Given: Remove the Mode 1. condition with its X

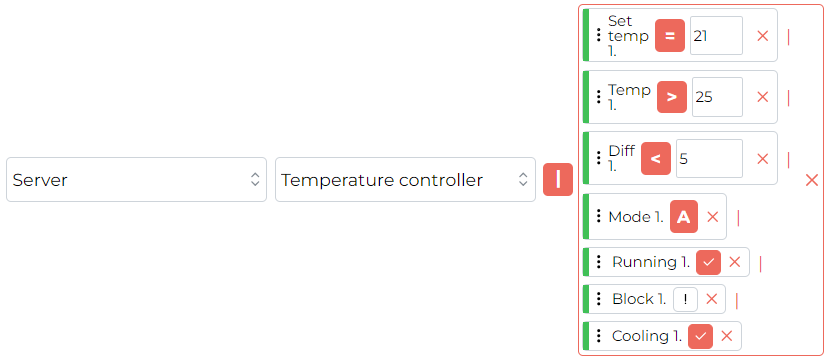Looking at the screenshot, I should pos(713,216).
